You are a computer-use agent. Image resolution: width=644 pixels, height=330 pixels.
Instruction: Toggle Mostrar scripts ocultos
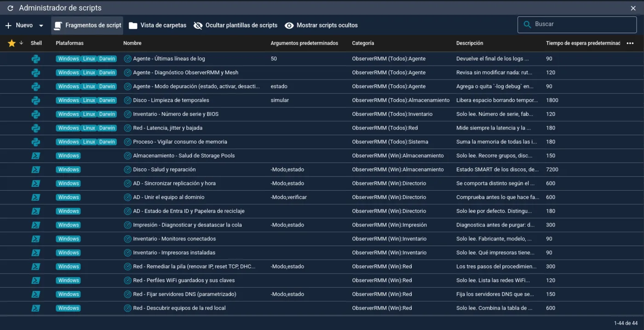[321, 26]
